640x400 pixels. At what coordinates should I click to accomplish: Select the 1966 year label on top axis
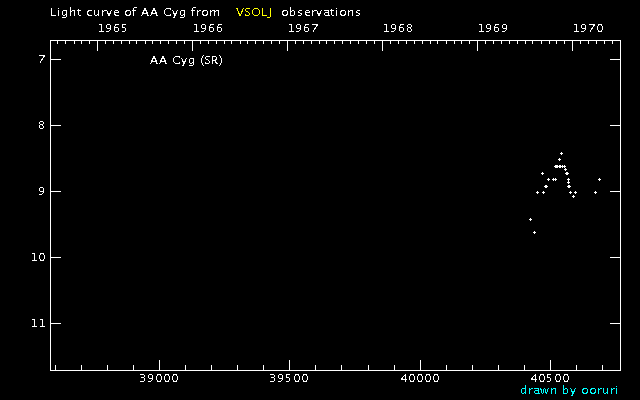(x=207, y=28)
